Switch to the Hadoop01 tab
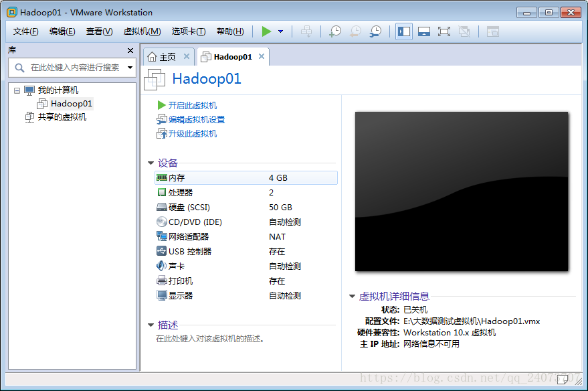 [233, 57]
